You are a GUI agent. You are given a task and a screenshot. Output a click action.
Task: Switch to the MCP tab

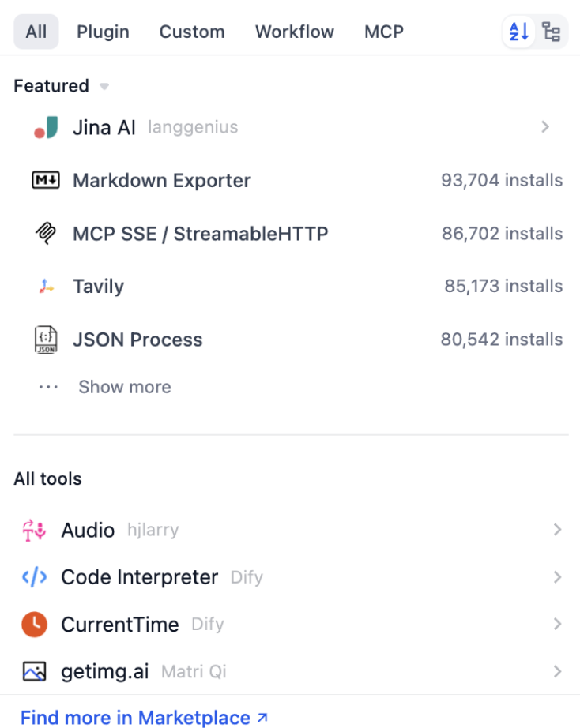pos(384,32)
